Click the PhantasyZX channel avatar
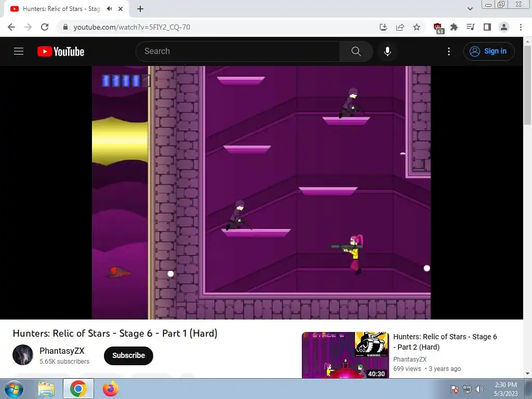This screenshot has height=399, width=532. click(x=23, y=355)
